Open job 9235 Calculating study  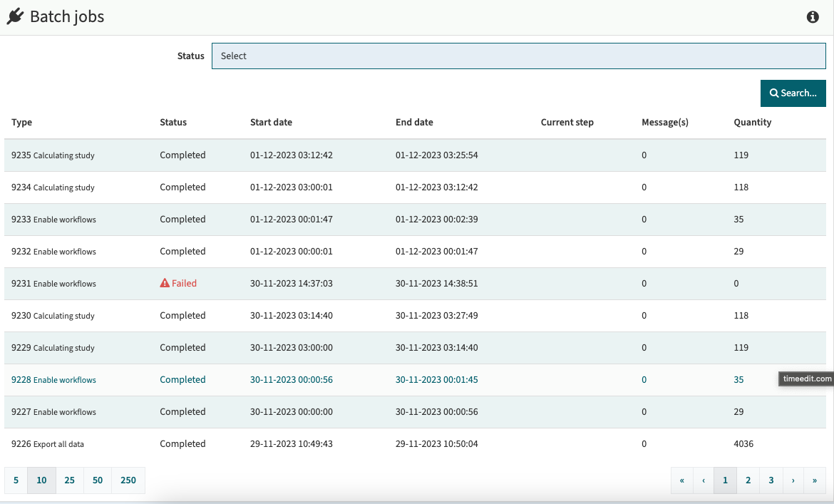pos(415,155)
